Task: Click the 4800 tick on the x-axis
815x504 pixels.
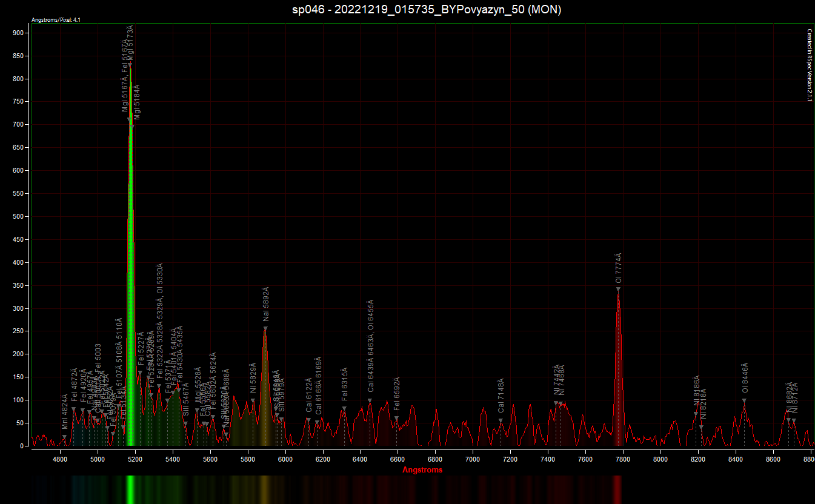Action: [61, 459]
